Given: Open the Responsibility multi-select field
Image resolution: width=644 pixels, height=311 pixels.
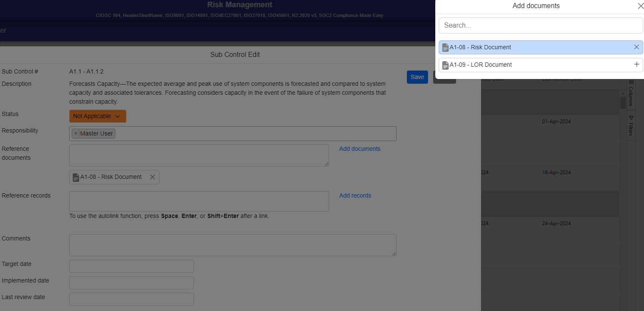Looking at the screenshot, I should [255, 133].
